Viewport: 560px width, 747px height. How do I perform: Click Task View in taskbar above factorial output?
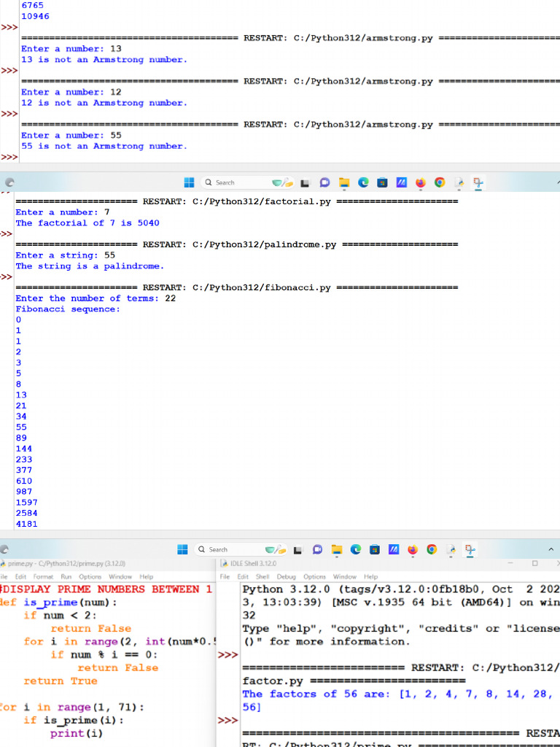(305, 182)
